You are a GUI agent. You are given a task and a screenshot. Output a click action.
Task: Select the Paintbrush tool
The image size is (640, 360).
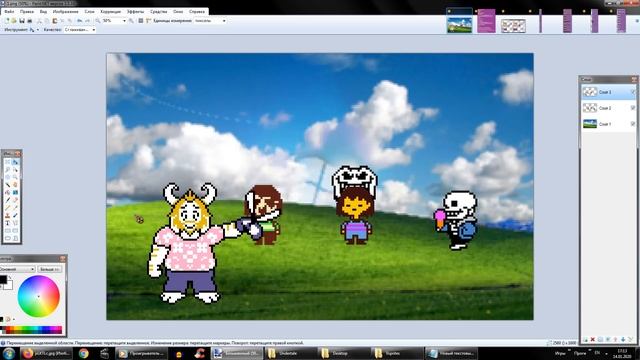(x=7, y=200)
